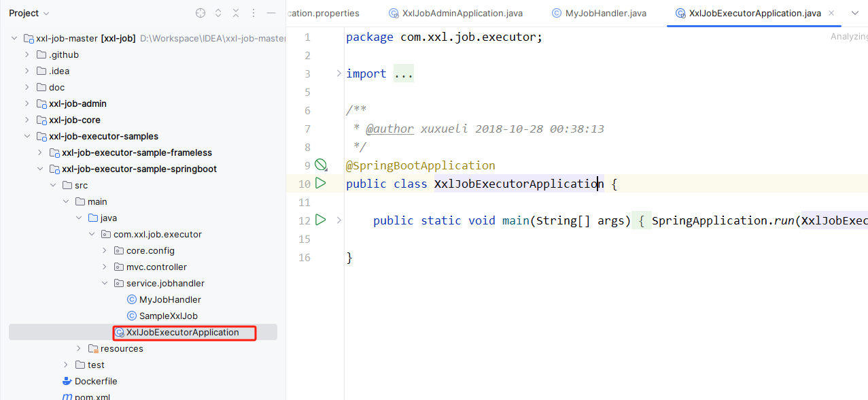Viewport: 868px width, 400px height.
Task: Collapse the xxl-job-executor-samples module
Action: click(27, 136)
